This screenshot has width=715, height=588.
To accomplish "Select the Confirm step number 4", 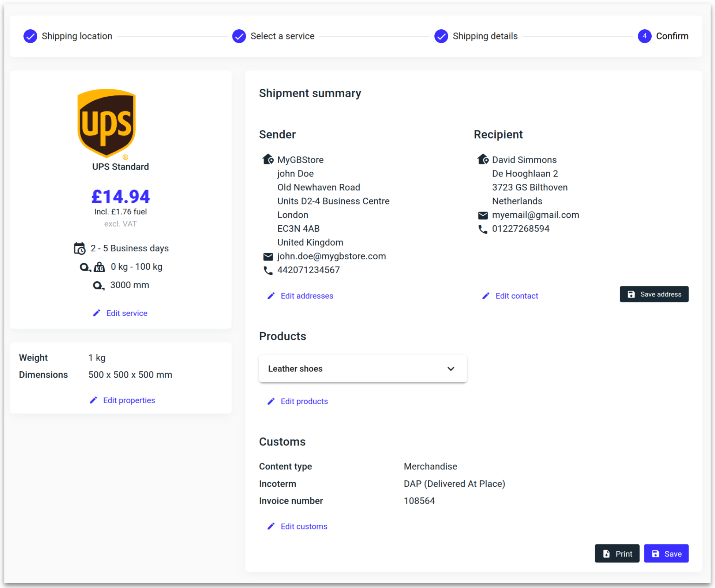I will coord(644,36).
